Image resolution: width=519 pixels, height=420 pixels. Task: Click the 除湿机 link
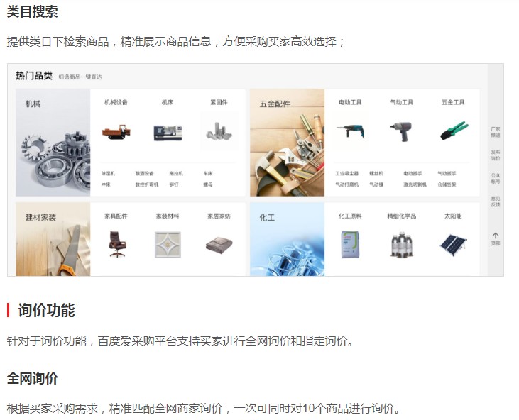108,173
